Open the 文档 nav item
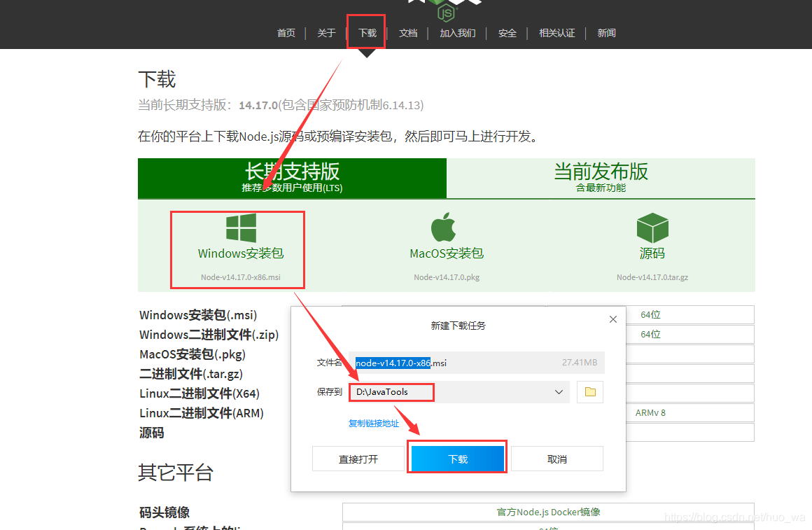The height and width of the screenshot is (530, 812). pos(408,33)
